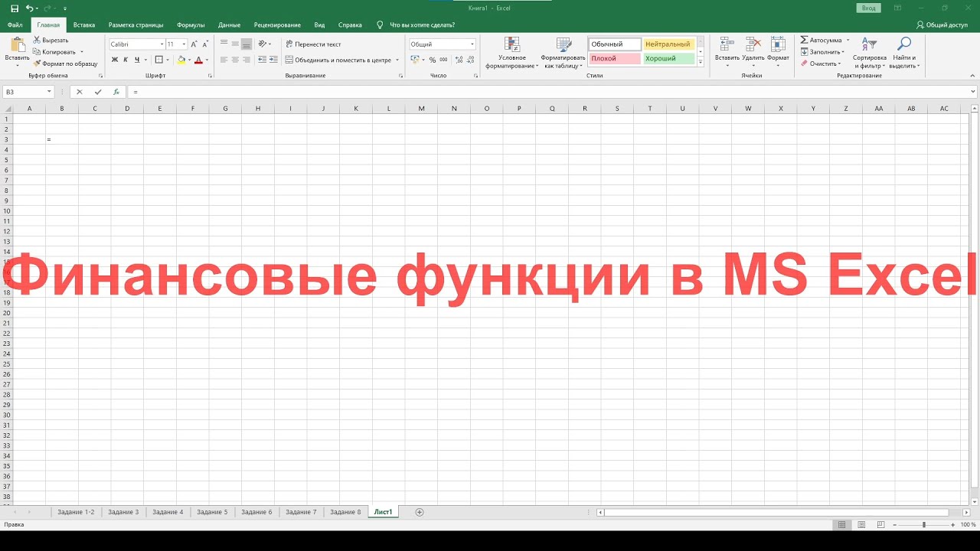The height and width of the screenshot is (551, 980).
Task: Click the Вход sign-in button
Action: coord(868,8)
